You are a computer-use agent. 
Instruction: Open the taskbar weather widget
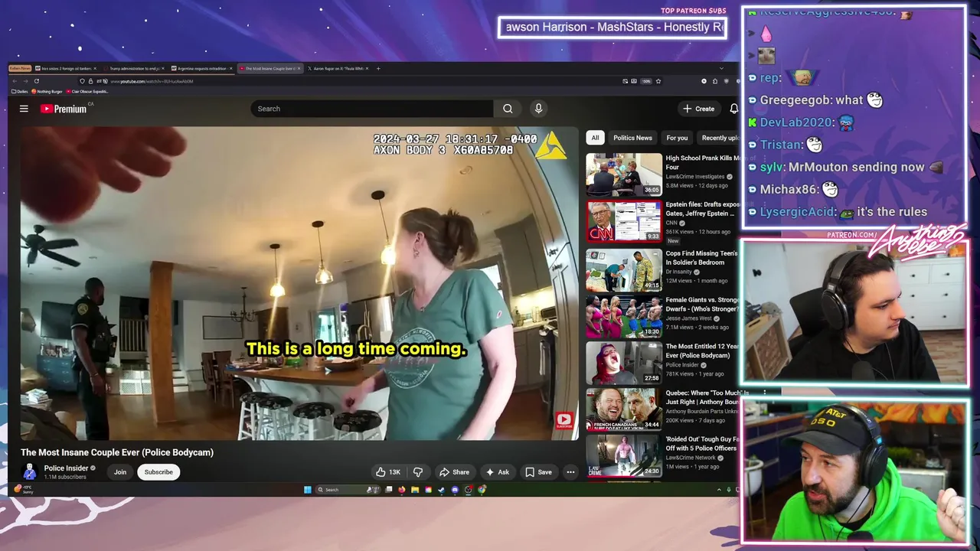[23, 489]
